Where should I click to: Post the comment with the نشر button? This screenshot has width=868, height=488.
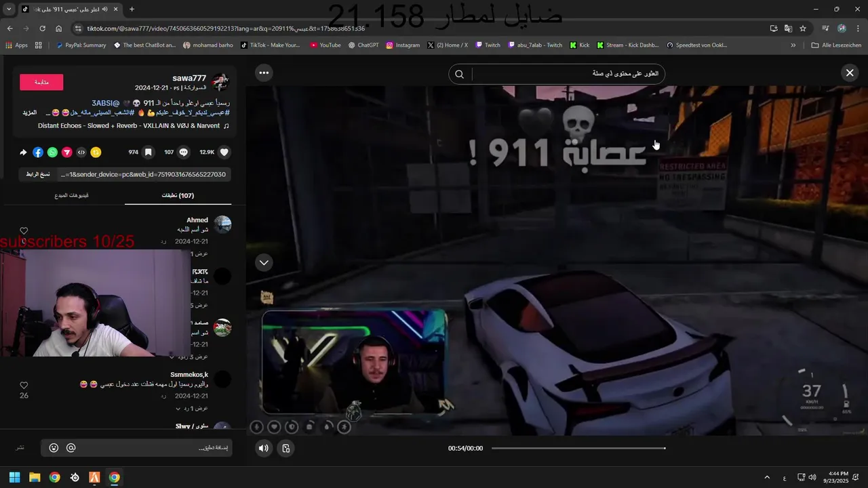click(x=20, y=448)
